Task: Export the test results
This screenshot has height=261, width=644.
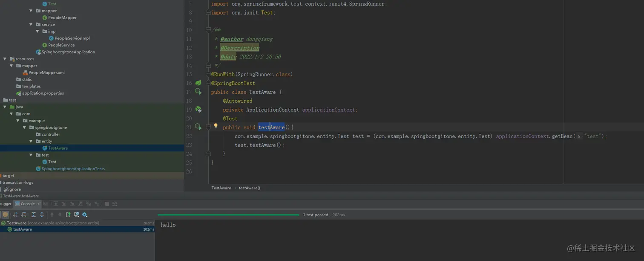Action: click(68, 215)
